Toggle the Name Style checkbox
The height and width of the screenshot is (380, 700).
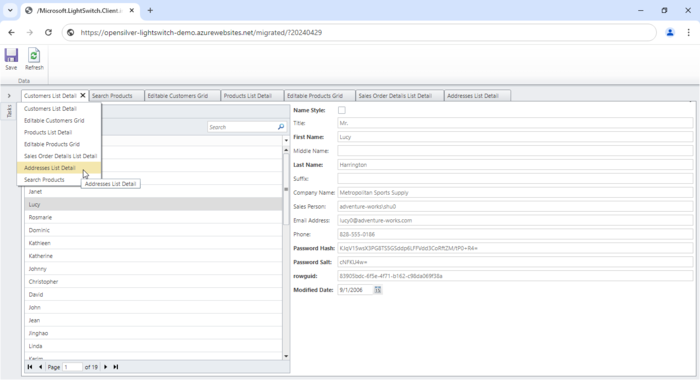pos(342,110)
